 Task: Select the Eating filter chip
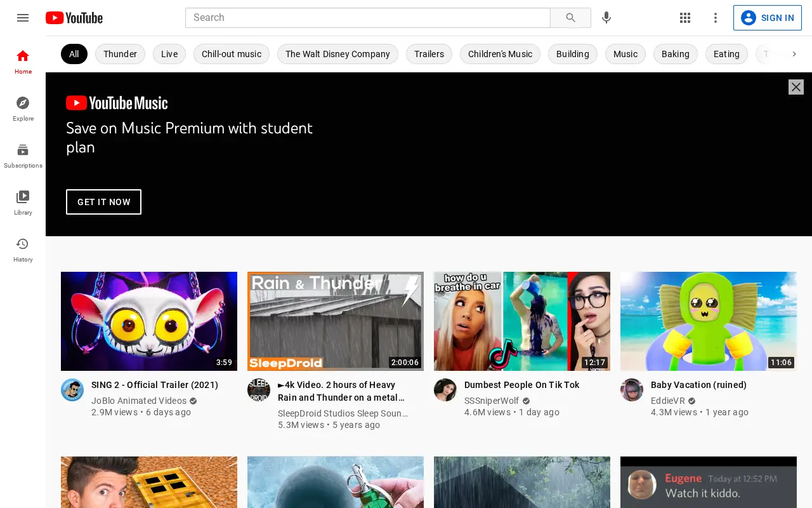[x=726, y=54]
